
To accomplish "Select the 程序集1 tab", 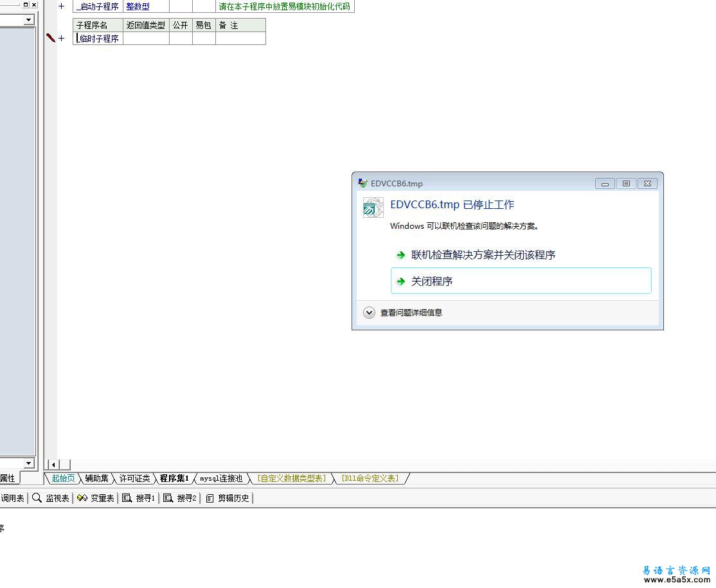I will 174,479.
